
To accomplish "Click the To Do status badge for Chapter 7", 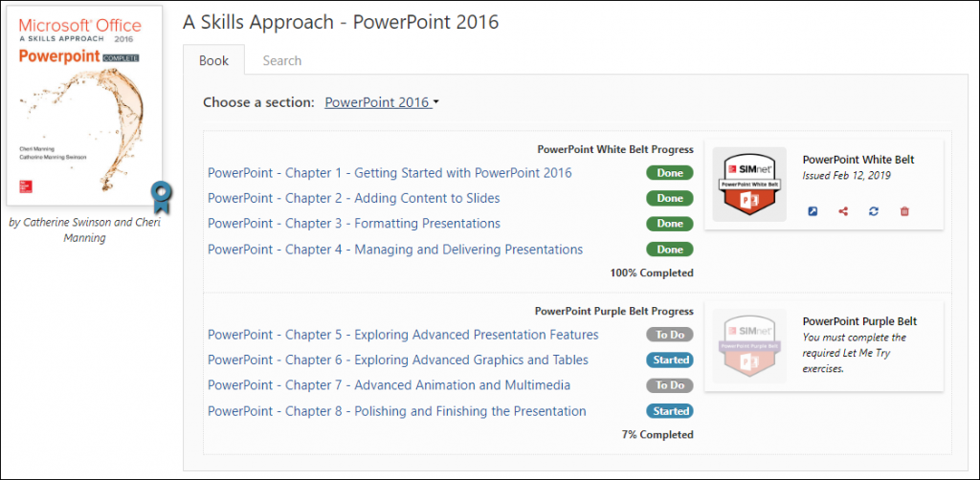I will (x=670, y=385).
